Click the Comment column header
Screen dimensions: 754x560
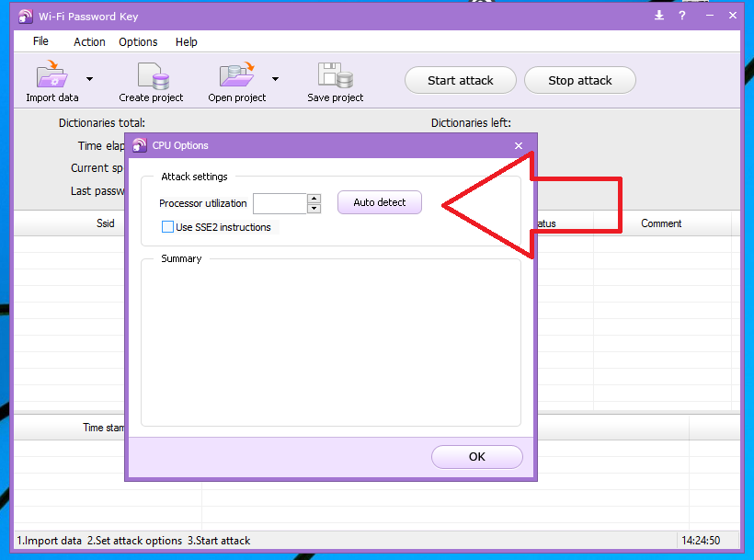pyautogui.click(x=661, y=223)
